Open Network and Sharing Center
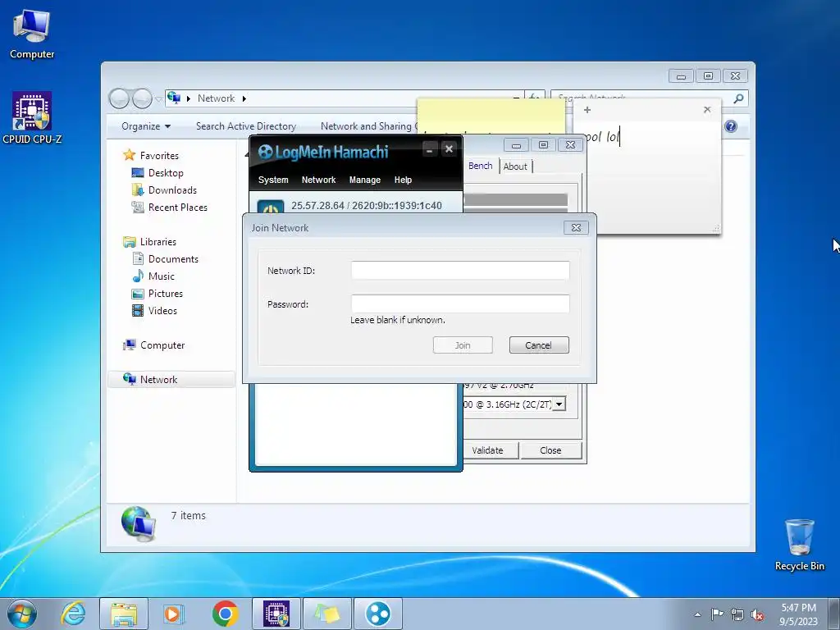This screenshot has width=840, height=630. (368, 126)
